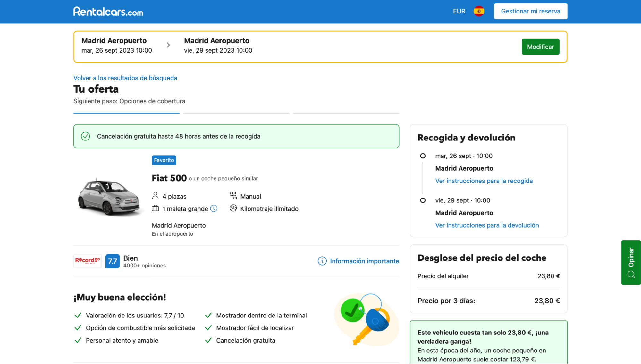Click the checkmark beside Personal atento y amable

[x=78, y=341]
